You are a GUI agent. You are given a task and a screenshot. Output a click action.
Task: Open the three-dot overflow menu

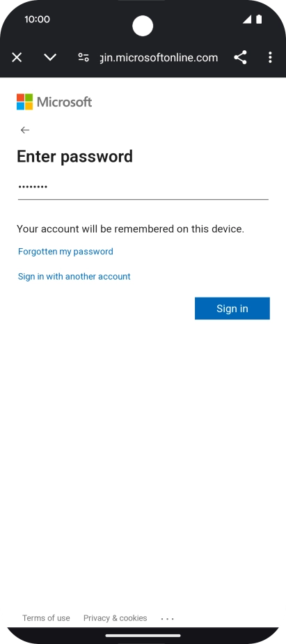270,57
